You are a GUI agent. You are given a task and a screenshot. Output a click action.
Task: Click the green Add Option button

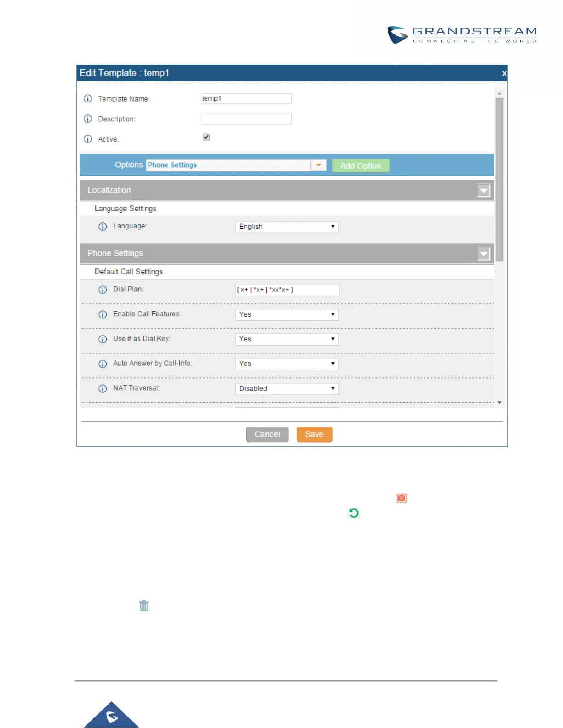[361, 166]
